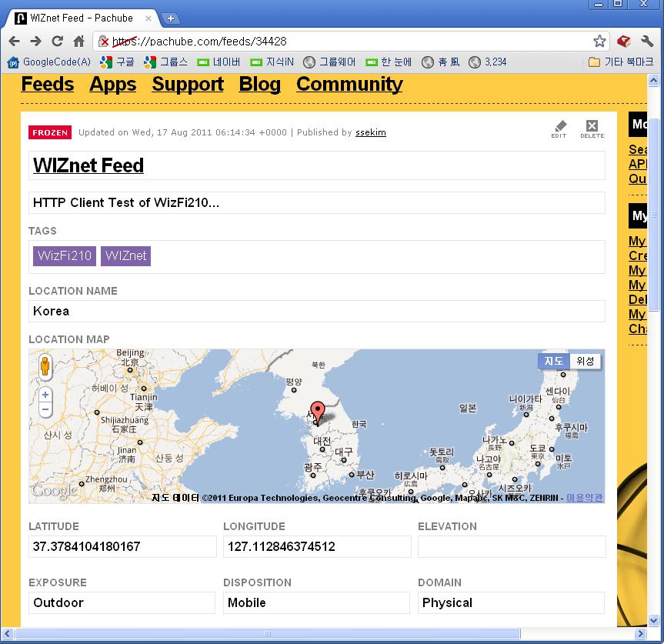Image resolution: width=664 pixels, height=644 pixels.
Task: Click the horizontal scrollbar right arrow
Action: click(x=640, y=633)
